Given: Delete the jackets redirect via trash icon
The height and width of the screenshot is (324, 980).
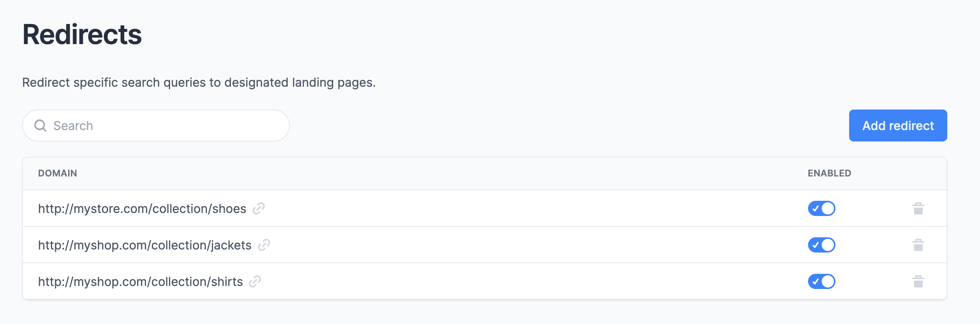Looking at the screenshot, I should pyautogui.click(x=918, y=245).
